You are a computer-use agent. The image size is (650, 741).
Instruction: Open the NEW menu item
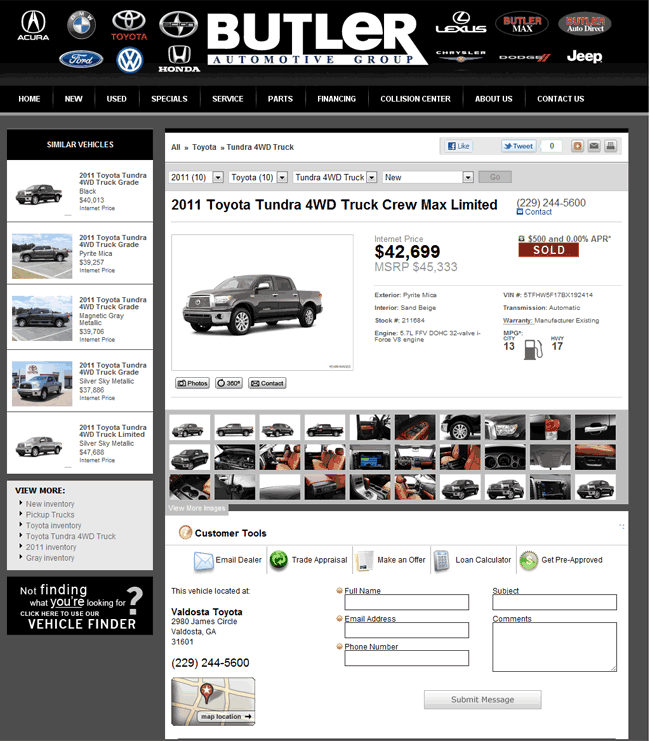click(x=73, y=99)
